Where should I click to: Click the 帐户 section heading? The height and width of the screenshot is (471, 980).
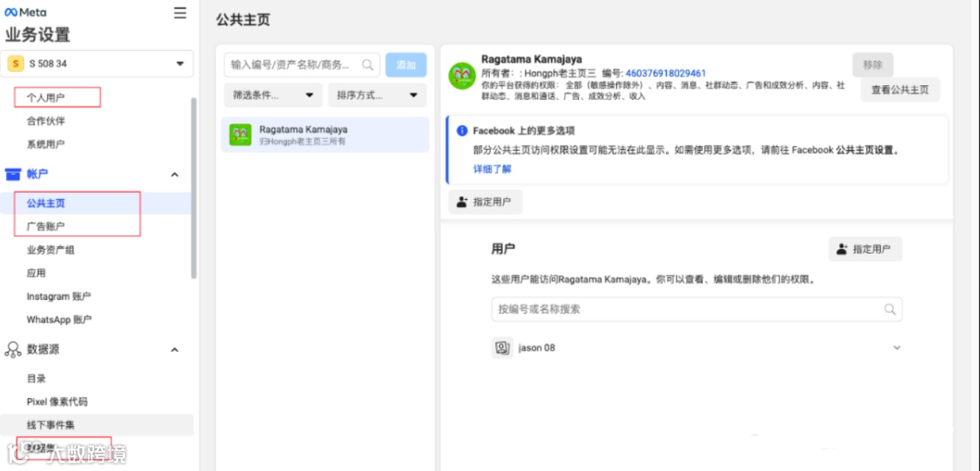pos(37,174)
